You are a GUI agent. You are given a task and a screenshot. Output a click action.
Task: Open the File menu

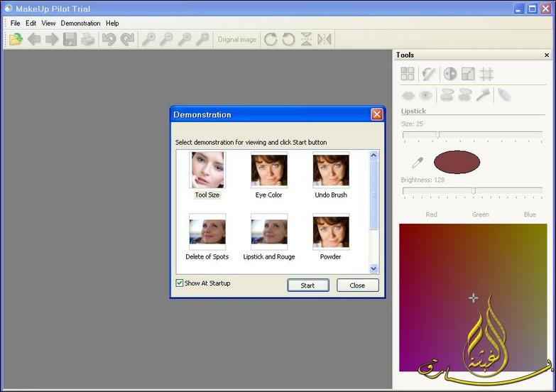click(x=15, y=23)
